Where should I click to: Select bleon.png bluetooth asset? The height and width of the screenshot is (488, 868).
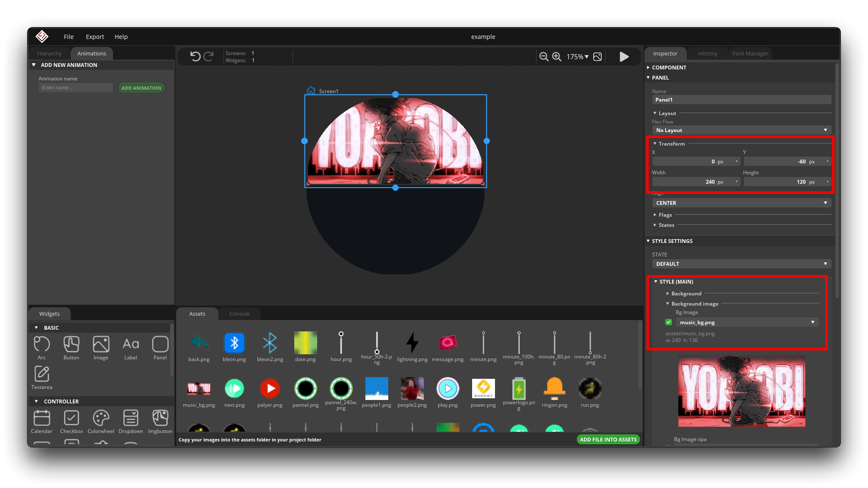coord(234,347)
